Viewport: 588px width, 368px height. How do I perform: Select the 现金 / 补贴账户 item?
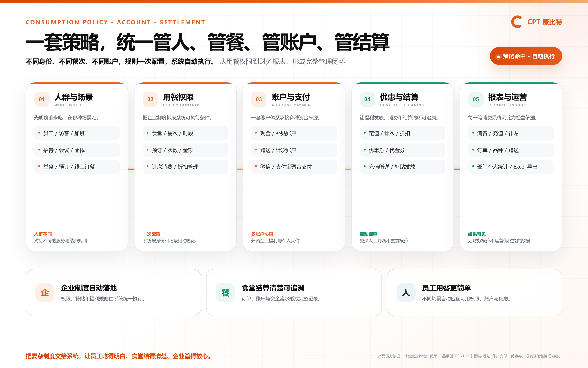294,133
